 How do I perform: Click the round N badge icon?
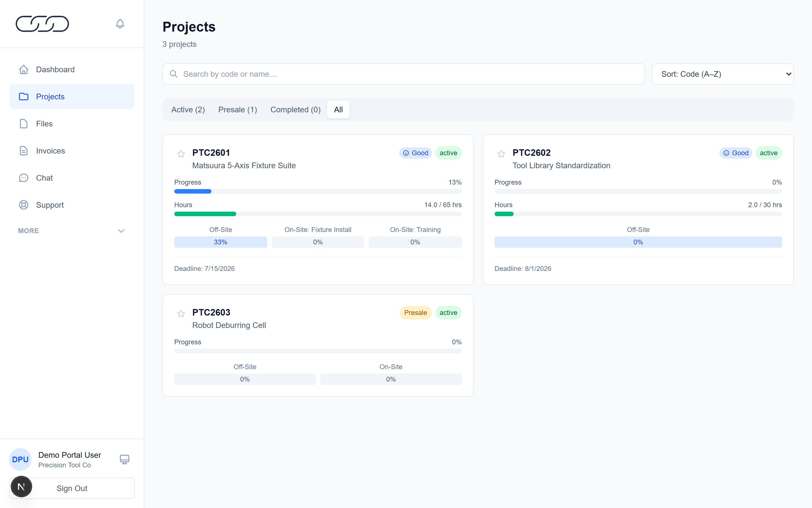point(21,487)
